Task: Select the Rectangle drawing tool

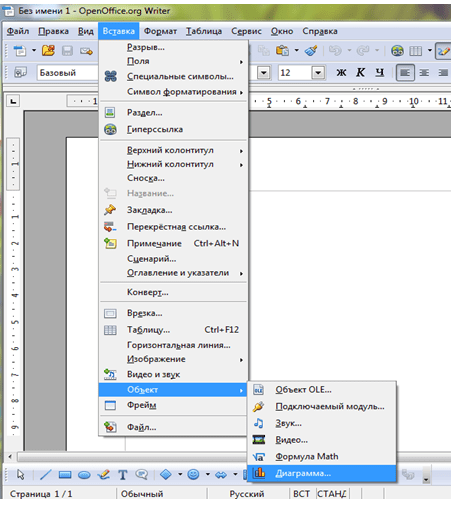Action: tap(65, 475)
